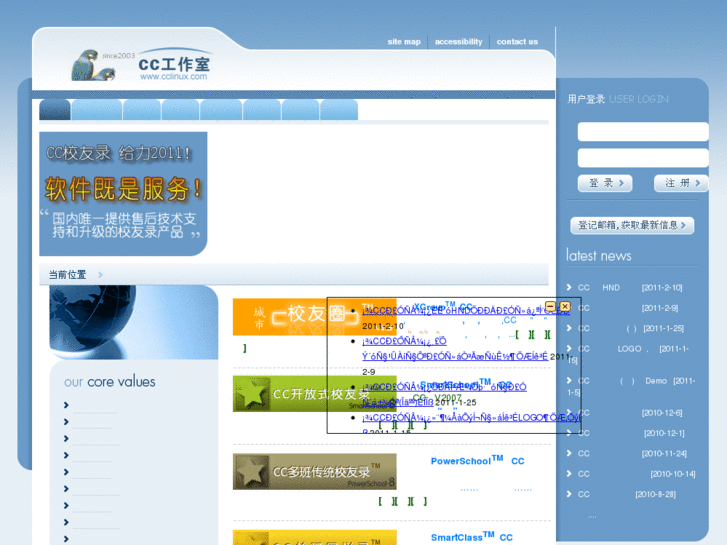This screenshot has width=727, height=545.
Task: Click the 当前位置 breadcrumb label
Action: (67, 275)
